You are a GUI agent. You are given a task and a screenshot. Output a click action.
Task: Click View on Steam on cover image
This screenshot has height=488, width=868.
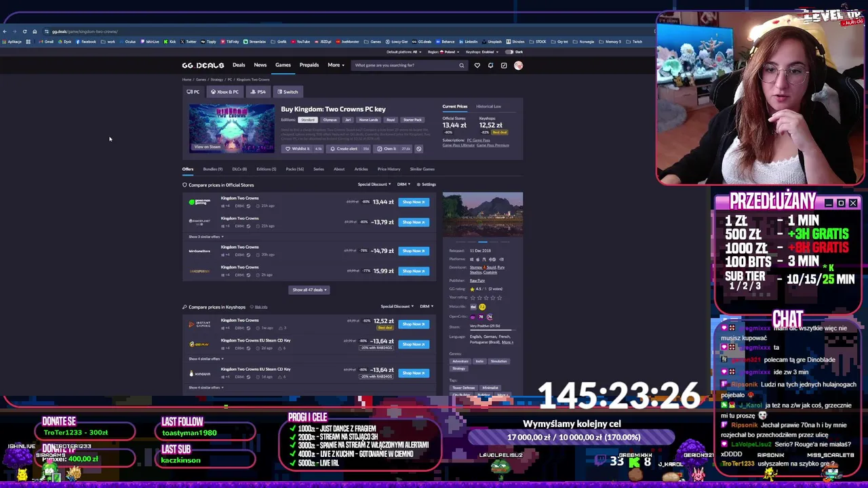coord(207,146)
